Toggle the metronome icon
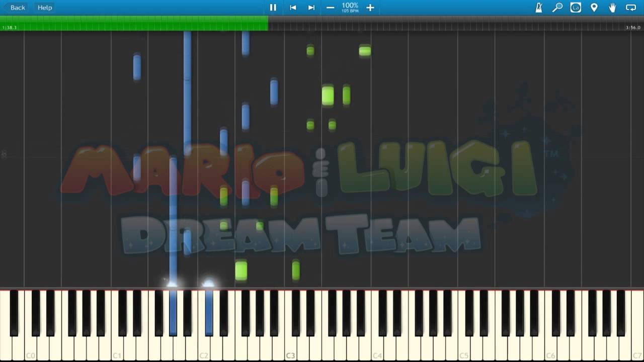Screen dimensions: 644x362 point(539,8)
